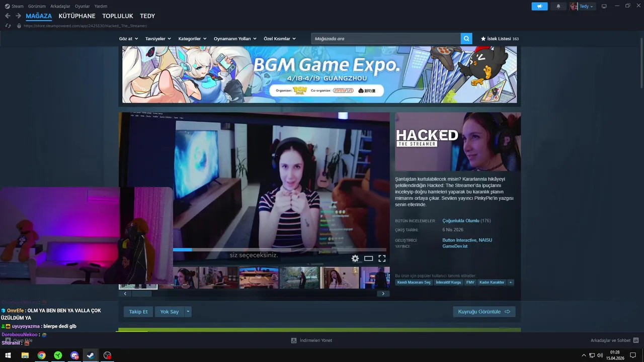Click the İnteraktif Kurgu tag
The width and height of the screenshot is (644, 362).
pyautogui.click(x=448, y=283)
